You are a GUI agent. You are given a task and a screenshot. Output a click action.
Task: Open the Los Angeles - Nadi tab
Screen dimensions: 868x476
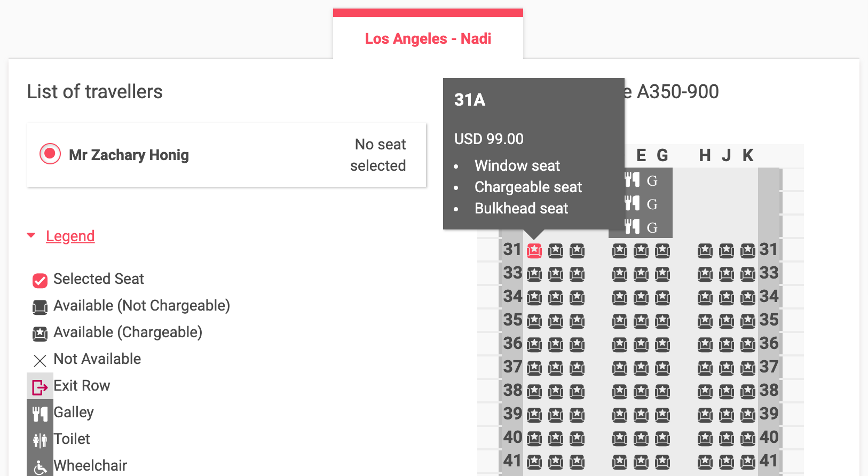(428, 38)
